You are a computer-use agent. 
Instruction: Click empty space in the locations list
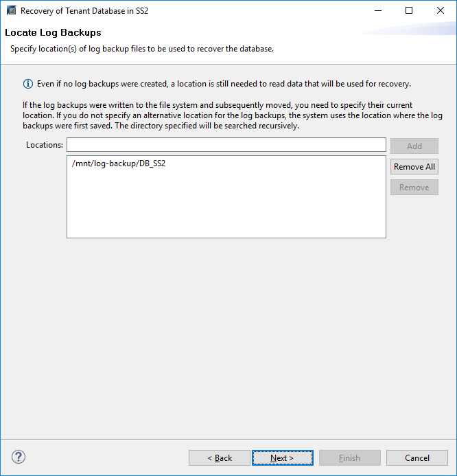pyautogui.click(x=226, y=206)
